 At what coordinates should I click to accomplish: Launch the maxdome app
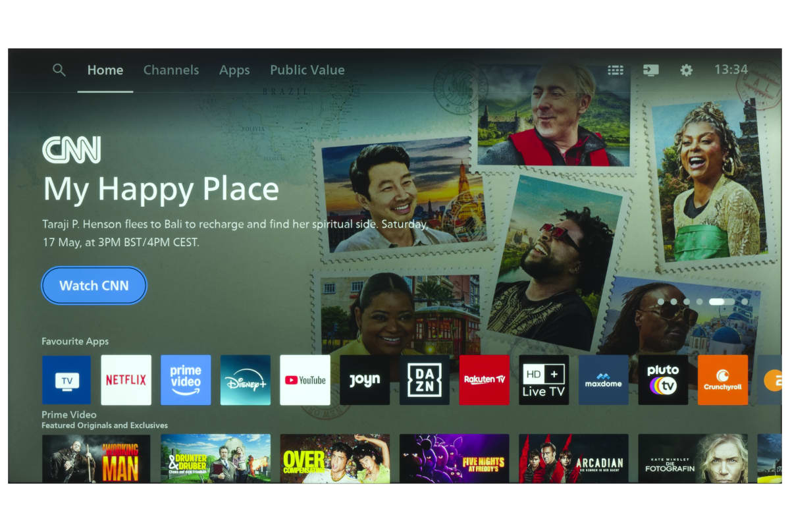(x=604, y=380)
